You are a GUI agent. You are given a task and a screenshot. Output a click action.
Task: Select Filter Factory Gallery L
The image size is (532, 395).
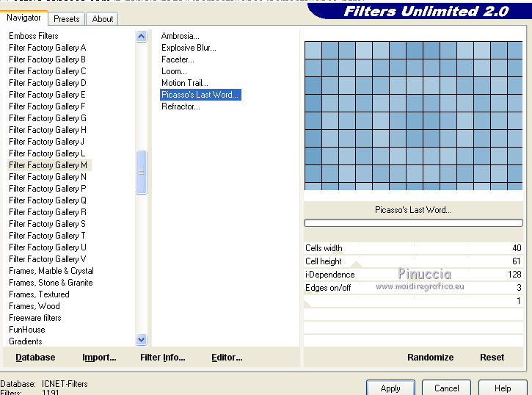47,153
